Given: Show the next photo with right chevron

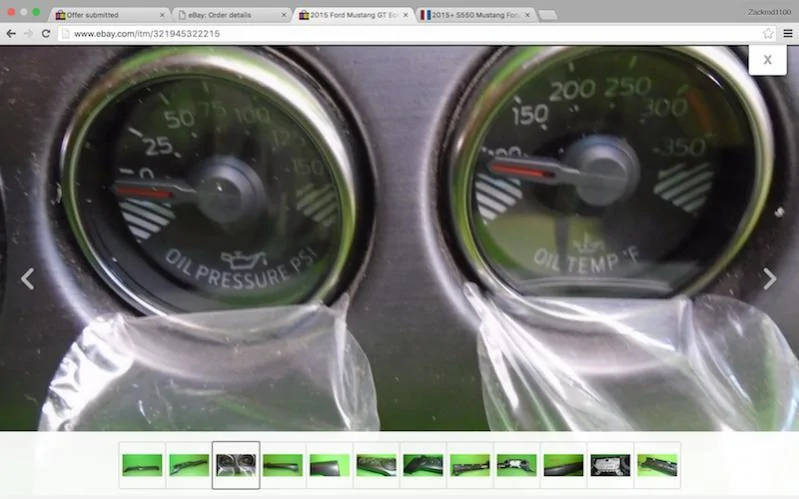Looking at the screenshot, I should (769, 279).
